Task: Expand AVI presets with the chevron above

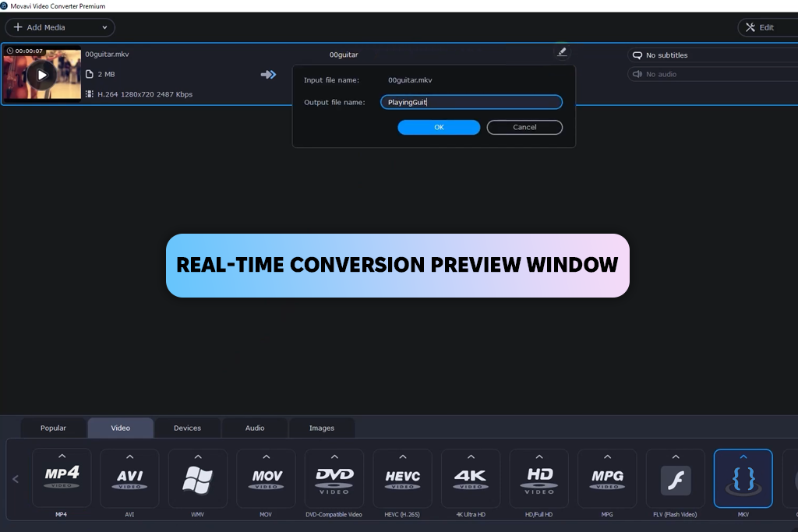Action: [130, 456]
